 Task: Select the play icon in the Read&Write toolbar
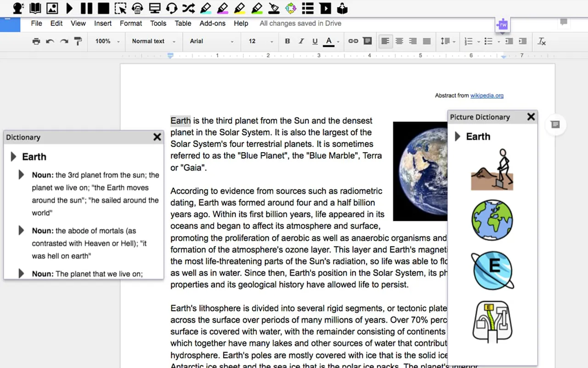(x=69, y=8)
